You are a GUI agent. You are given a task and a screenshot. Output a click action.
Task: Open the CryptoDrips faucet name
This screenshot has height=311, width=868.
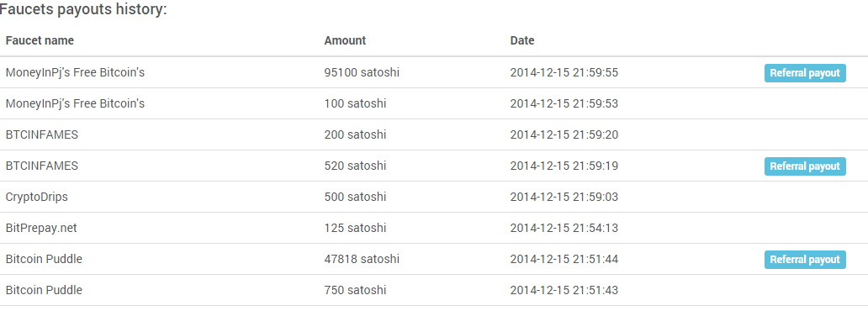click(x=36, y=197)
